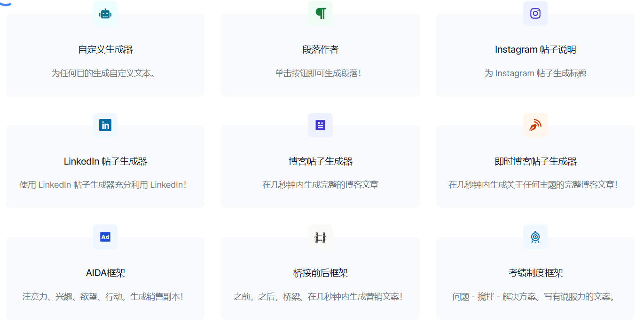Click the bridge icon on 桥接前后框架 card

[320, 237]
